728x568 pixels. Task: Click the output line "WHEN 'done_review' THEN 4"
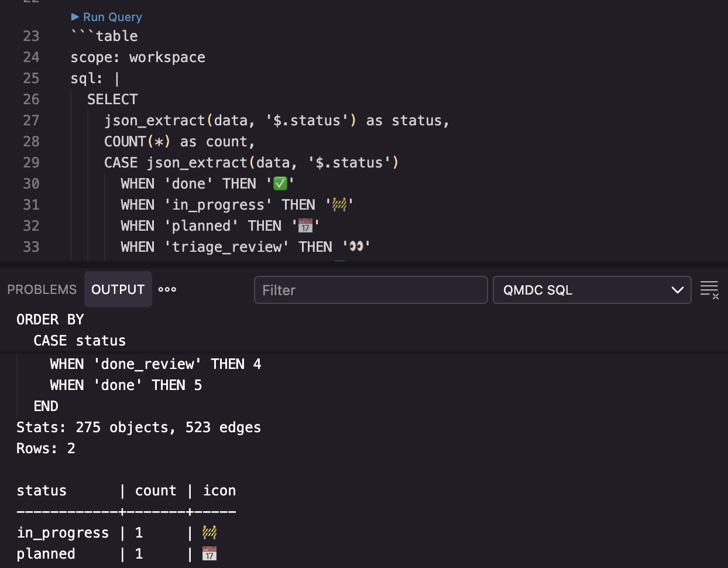[x=156, y=364]
